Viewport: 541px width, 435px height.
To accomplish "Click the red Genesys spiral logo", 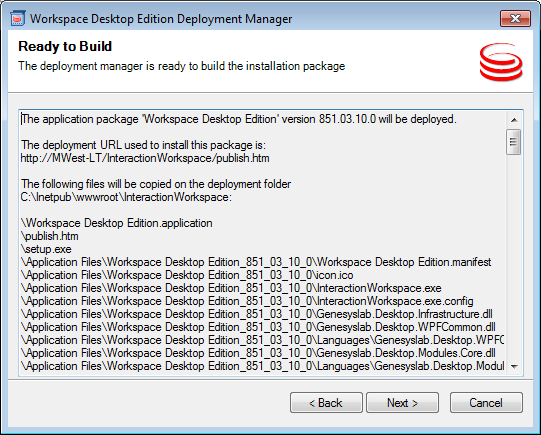I will (501, 62).
